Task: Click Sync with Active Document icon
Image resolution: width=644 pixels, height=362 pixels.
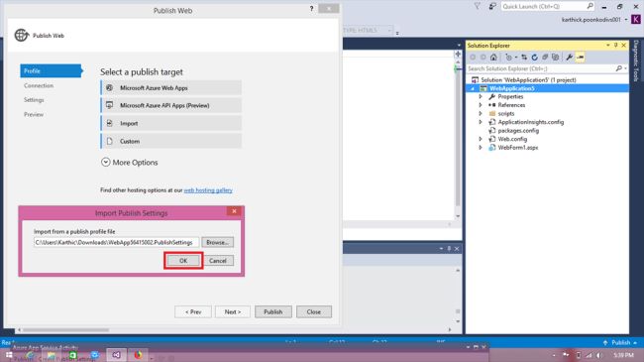Action: coord(524,58)
